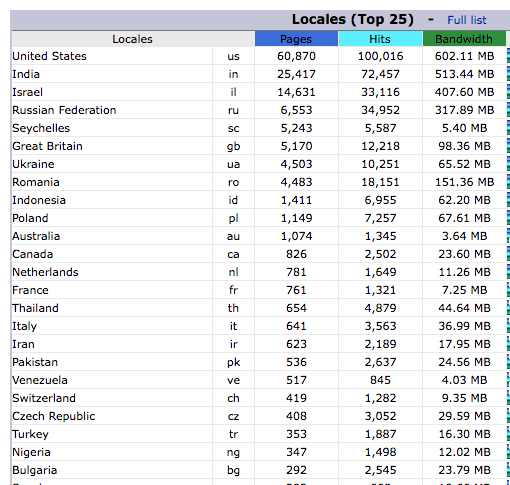Select 'Czech Republic' locale name
This screenshot has width=510, height=485.
tap(53, 416)
